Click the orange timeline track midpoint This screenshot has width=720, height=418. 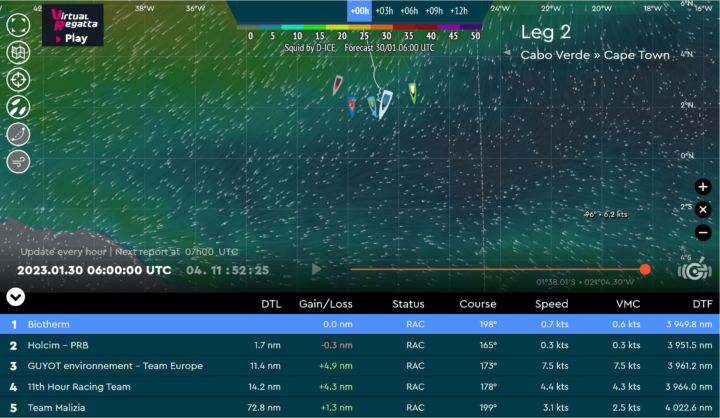[x=498, y=269]
